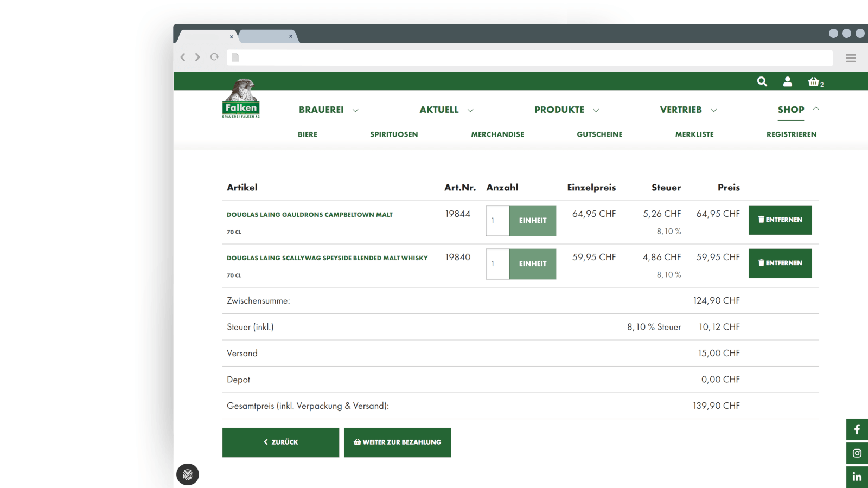Open the Registrieren page
The height and width of the screenshot is (488, 868).
[792, 134]
